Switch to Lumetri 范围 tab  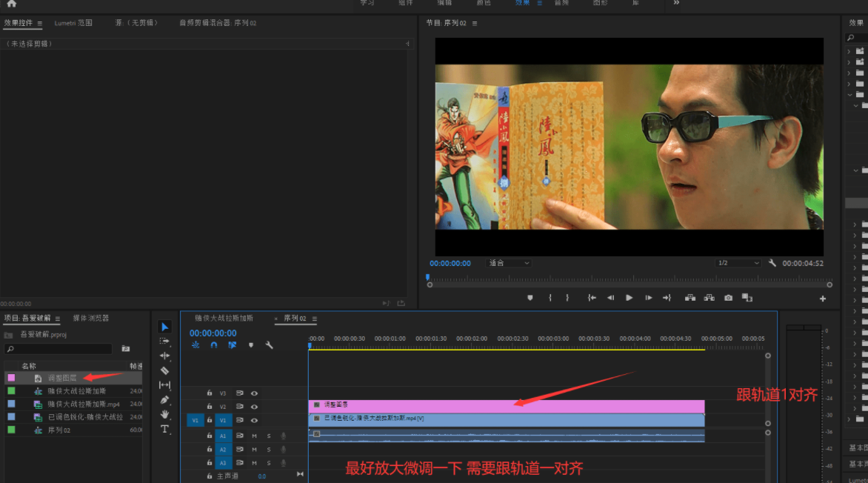coord(73,23)
